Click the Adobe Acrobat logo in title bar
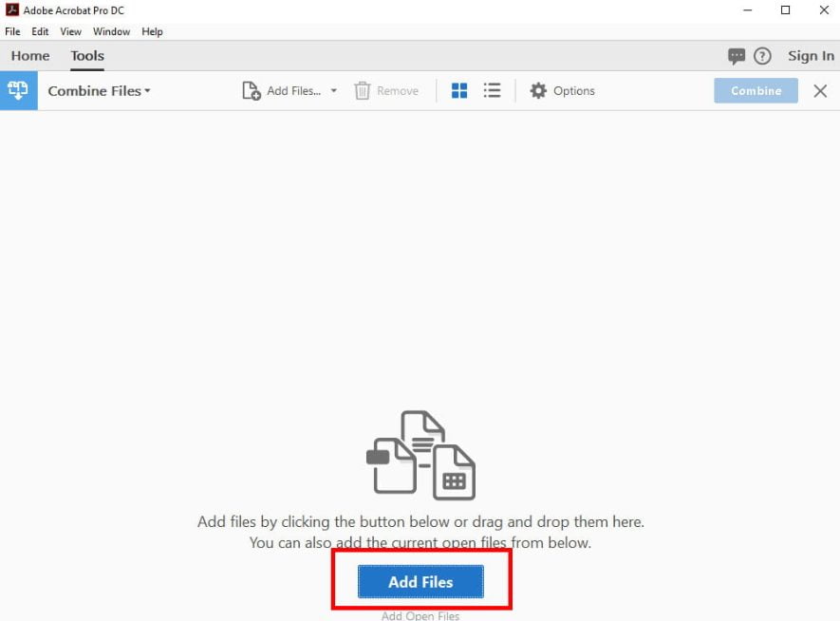 (x=11, y=9)
